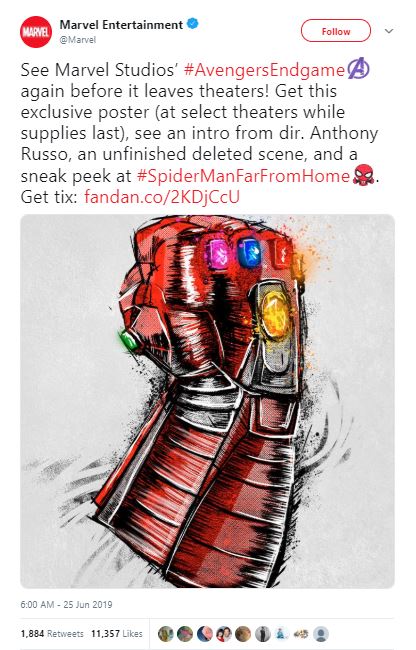The height and width of the screenshot is (650, 416).
Task: Click the blue verified badge
Action: (x=193, y=24)
